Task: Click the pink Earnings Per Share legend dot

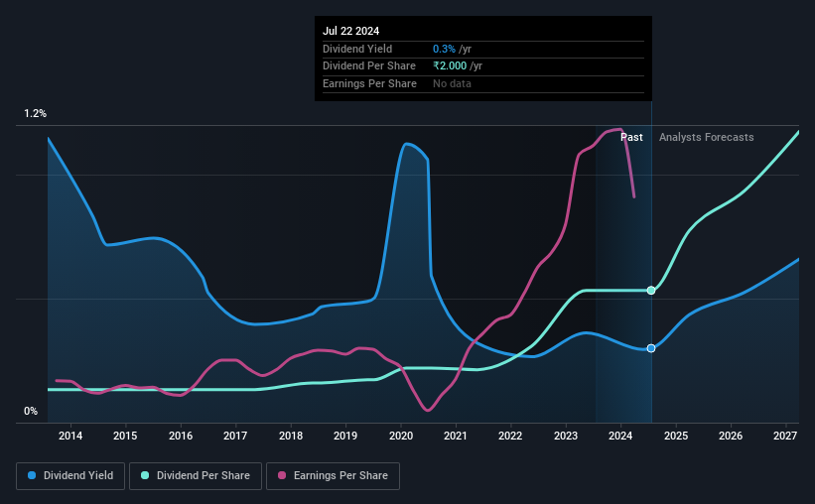Action: point(282,475)
